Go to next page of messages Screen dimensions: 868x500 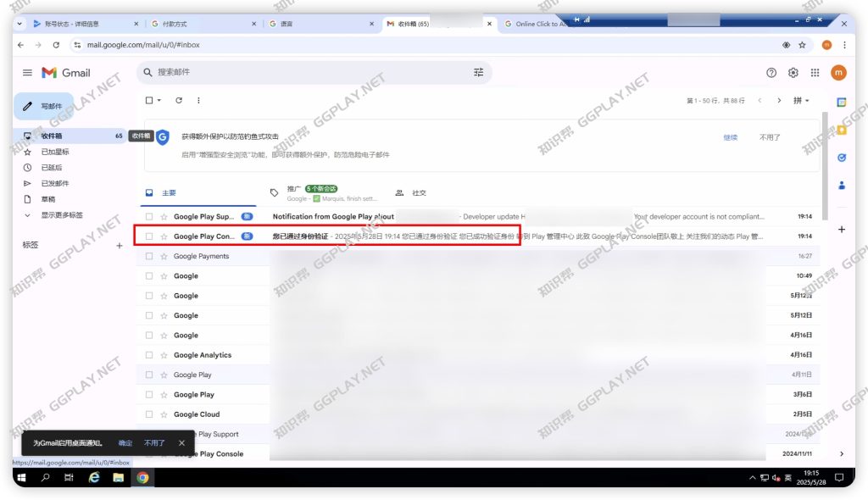[779, 100]
